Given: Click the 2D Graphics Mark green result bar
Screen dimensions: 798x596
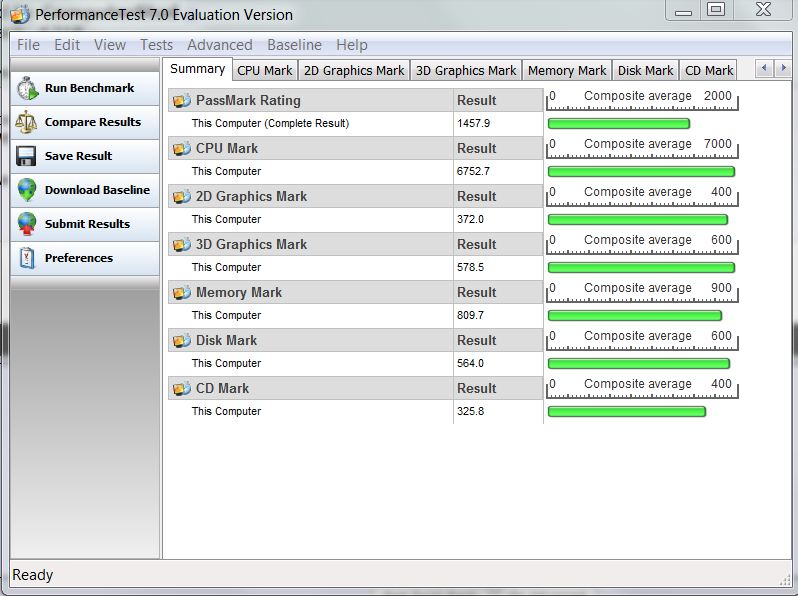Looking at the screenshot, I should click(x=638, y=220).
